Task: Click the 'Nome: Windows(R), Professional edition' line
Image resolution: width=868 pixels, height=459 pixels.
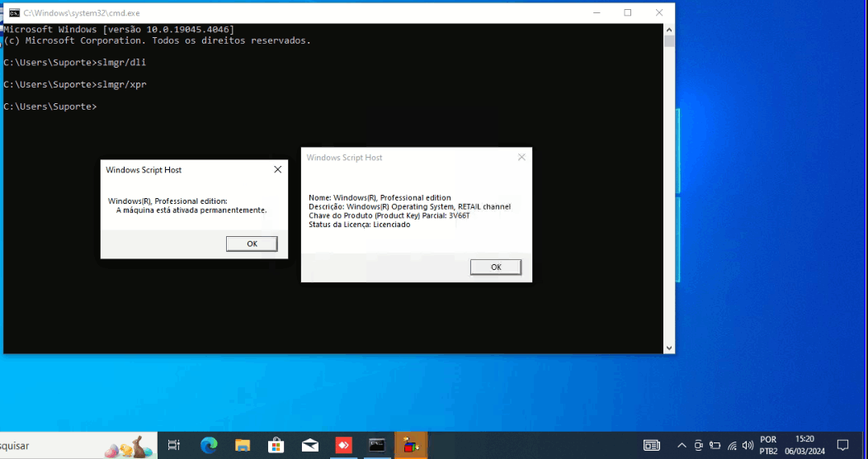Action: pos(380,197)
